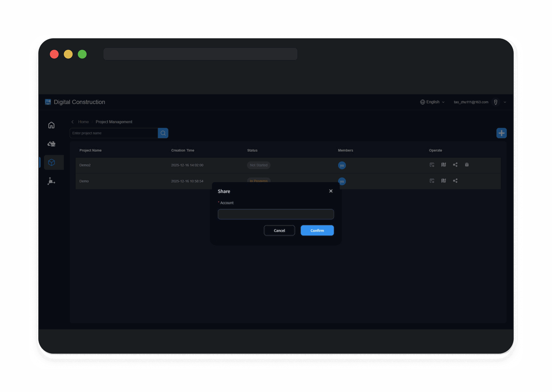The width and height of the screenshot is (552, 392).
Task: Select the cube project management sidebar icon
Action: (51, 163)
